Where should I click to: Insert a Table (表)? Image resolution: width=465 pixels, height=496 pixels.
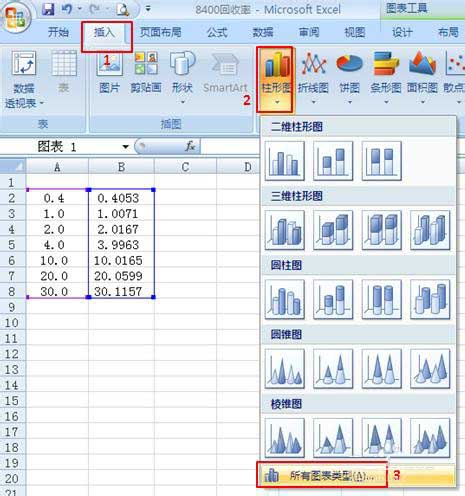64,72
